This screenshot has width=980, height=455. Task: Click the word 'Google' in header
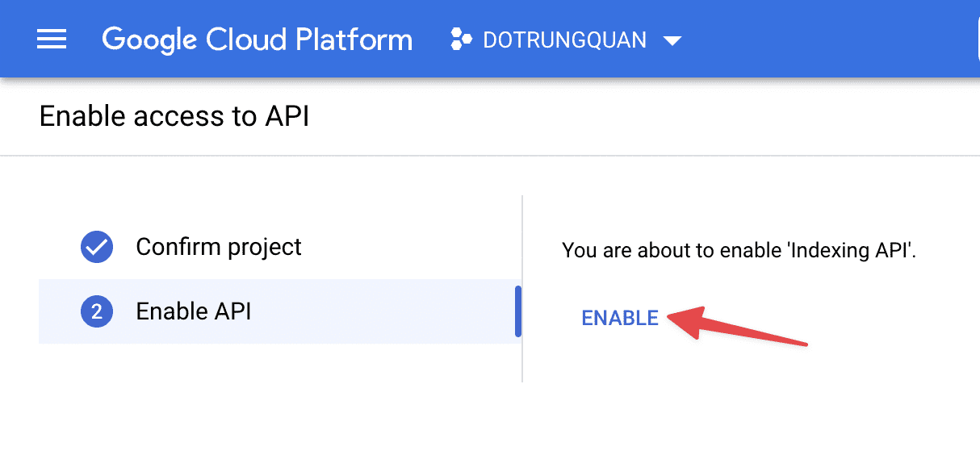point(151,40)
